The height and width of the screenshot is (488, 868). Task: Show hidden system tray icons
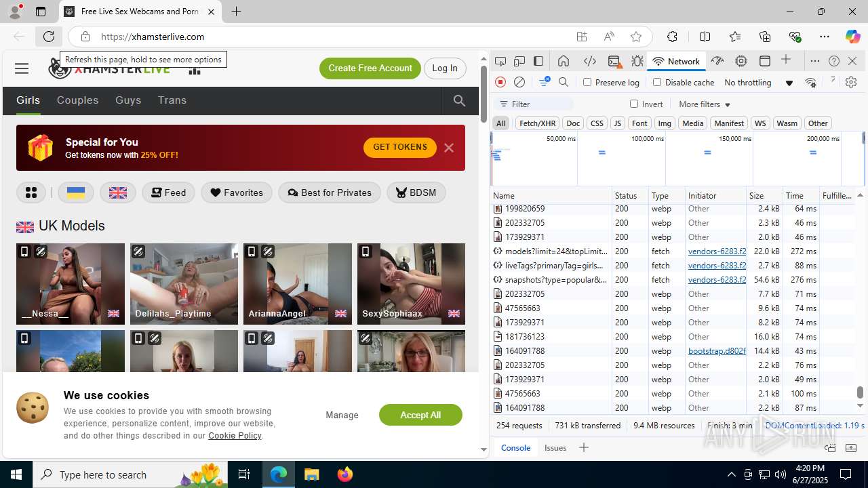(731, 474)
